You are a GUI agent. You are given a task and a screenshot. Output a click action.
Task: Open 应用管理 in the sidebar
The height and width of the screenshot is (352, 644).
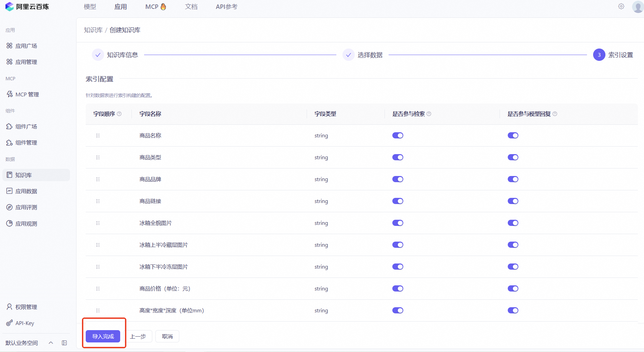26,62
